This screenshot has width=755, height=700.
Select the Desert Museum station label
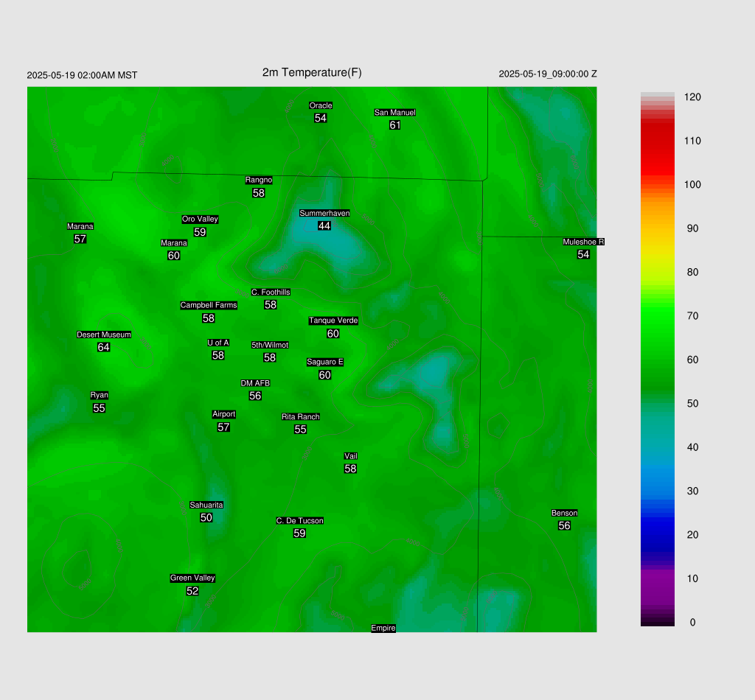pos(103,335)
